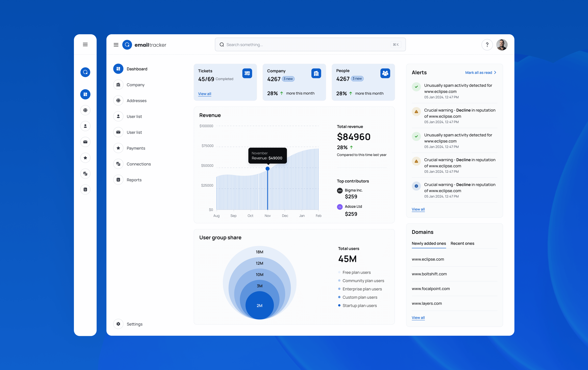This screenshot has width=588, height=370.
Task: Navigate to the Payments section
Action: tap(136, 148)
